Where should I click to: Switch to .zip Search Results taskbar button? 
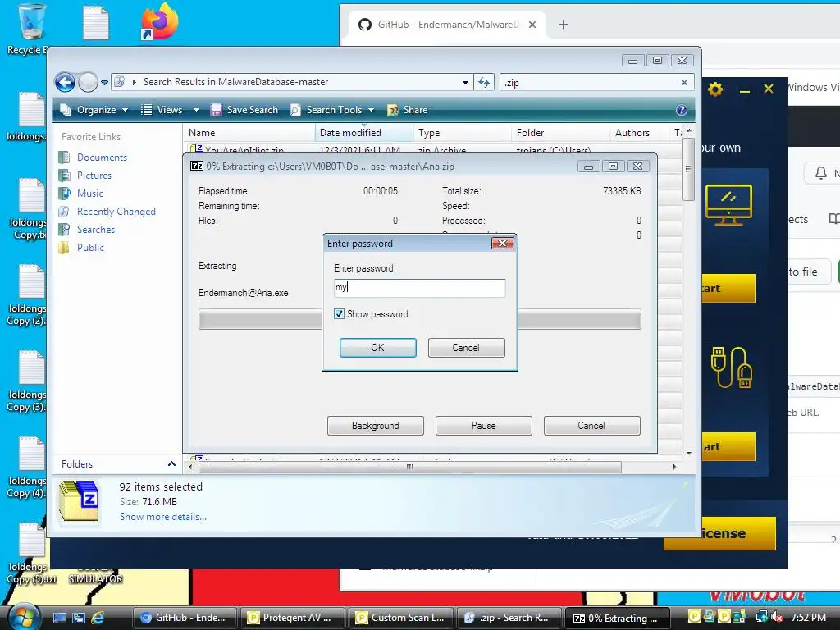pyautogui.click(x=509, y=618)
